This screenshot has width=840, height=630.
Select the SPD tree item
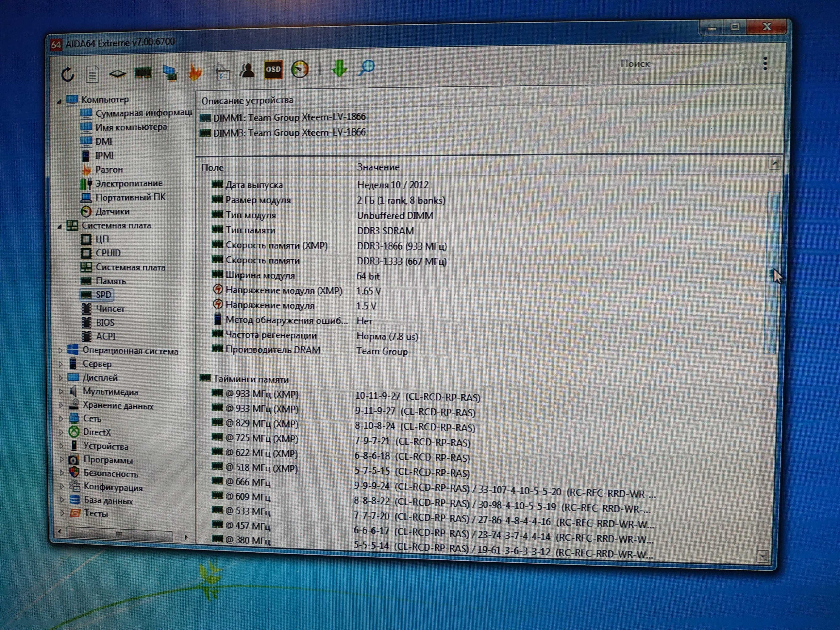(96, 295)
